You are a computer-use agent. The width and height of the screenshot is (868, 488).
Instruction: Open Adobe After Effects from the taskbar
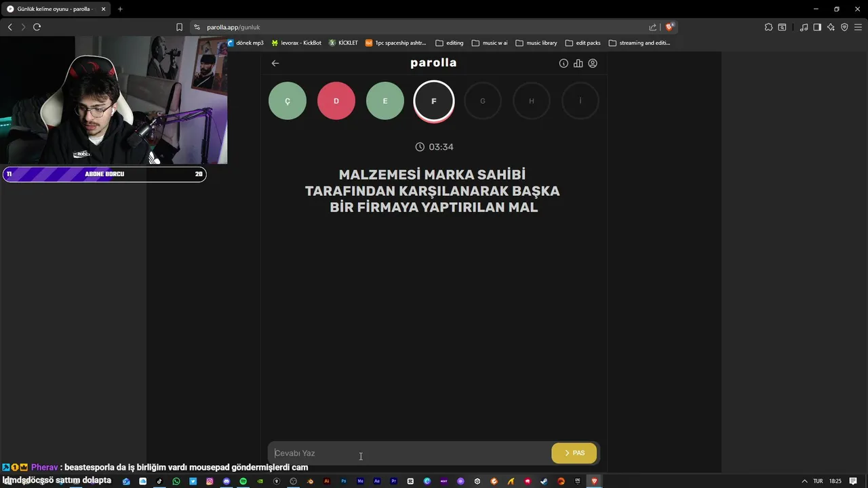377,481
